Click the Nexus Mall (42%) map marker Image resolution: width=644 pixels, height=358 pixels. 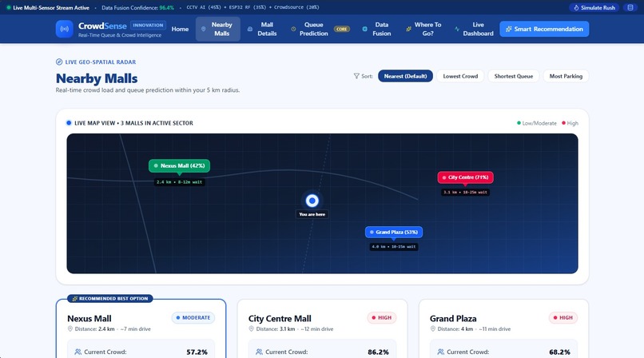179,166
